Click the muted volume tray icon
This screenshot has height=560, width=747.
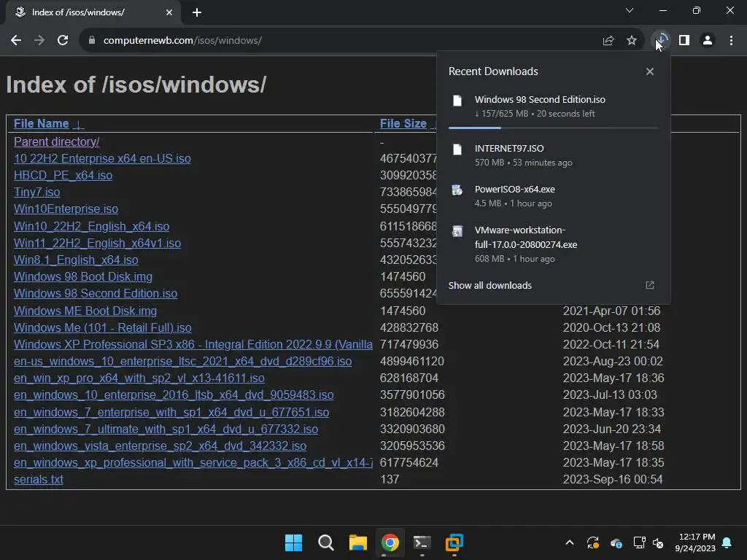[x=658, y=542]
